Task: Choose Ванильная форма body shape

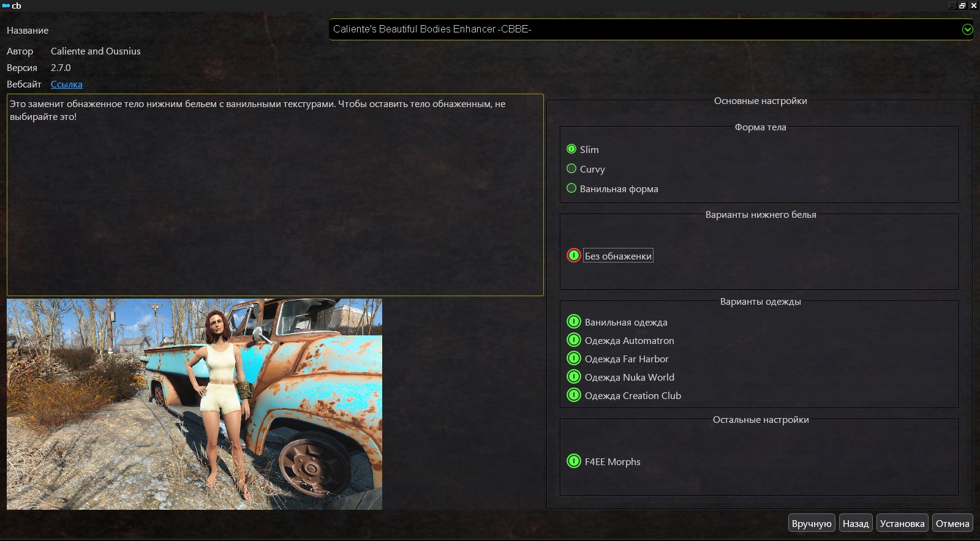Action: pyautogui.click(x=612, y=188)
